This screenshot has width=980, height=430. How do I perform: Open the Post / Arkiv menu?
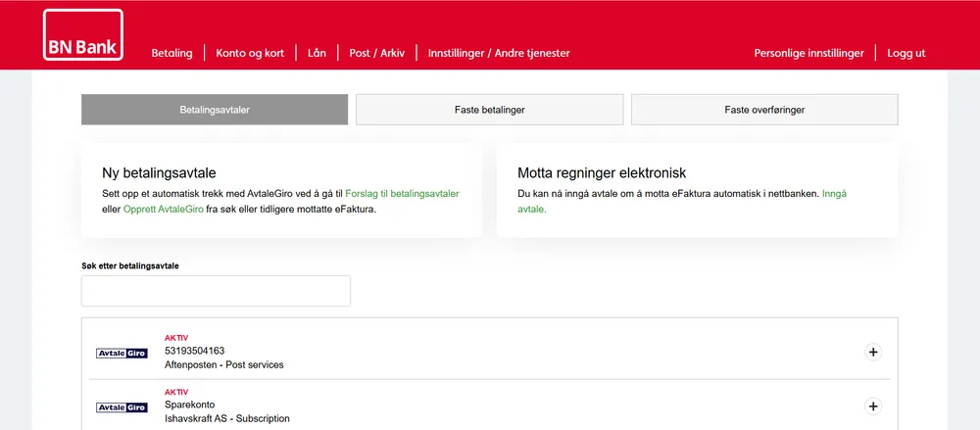pyautogui.click(x=377, y=53)
